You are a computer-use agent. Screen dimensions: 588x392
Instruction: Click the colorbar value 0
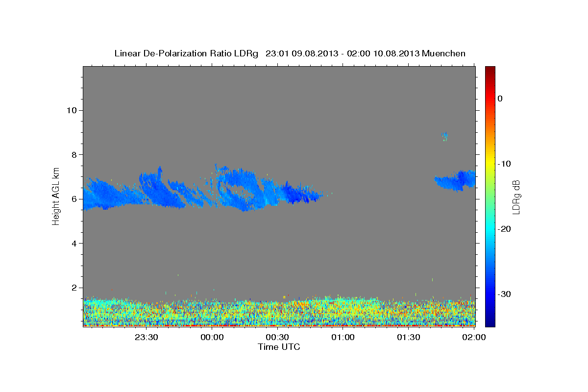pos(500,98)
